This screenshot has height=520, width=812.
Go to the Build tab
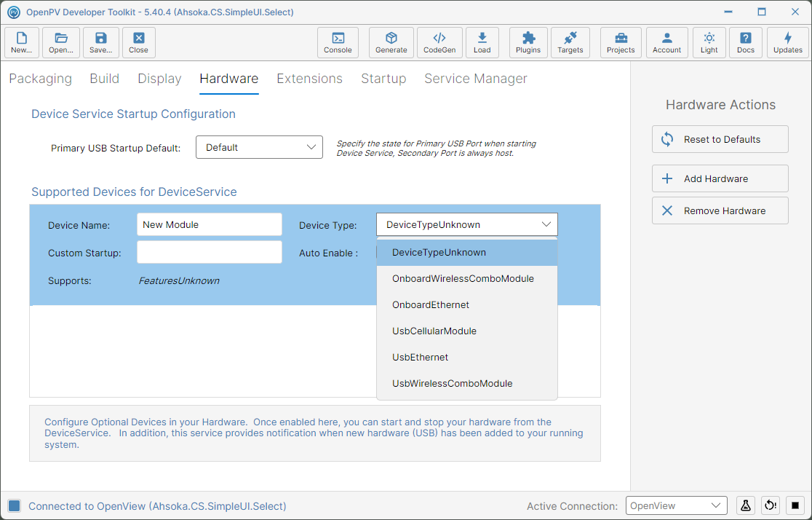105,79
